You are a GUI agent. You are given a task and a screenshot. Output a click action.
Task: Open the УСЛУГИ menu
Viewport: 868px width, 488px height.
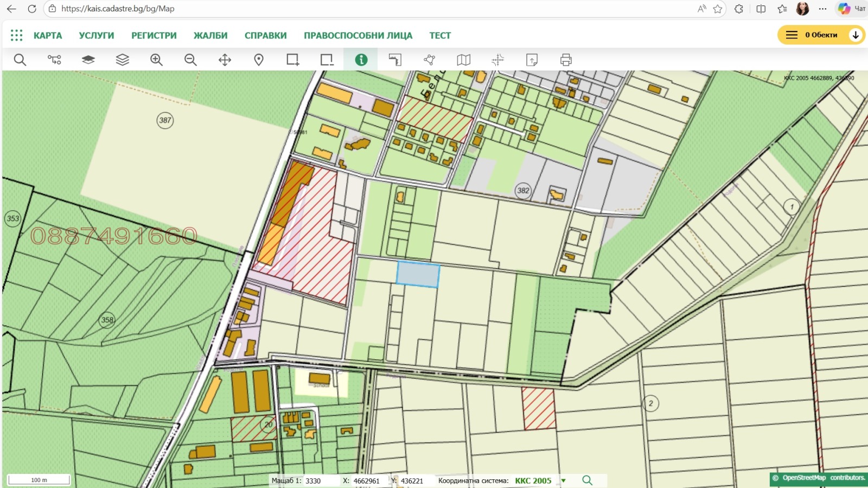click(x=97, y=35)
